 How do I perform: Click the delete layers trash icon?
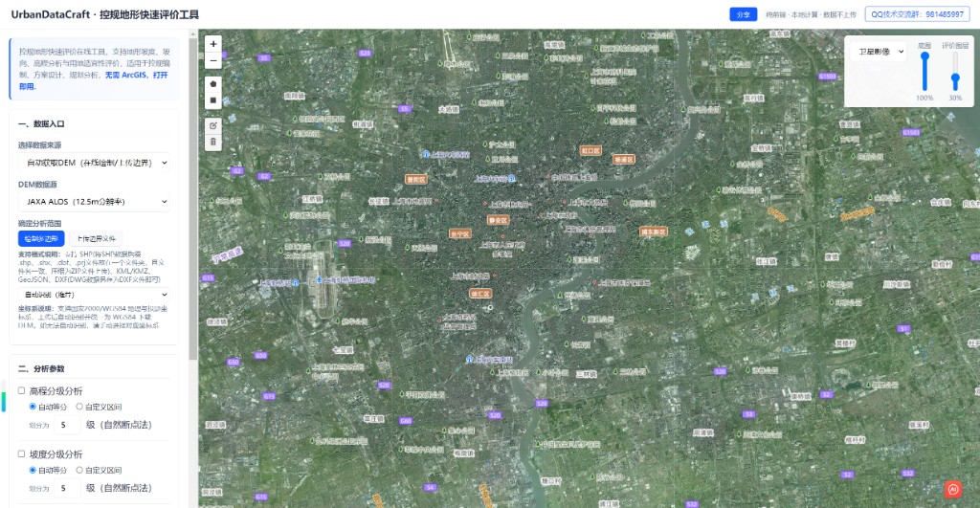pyautogui.click(x=212, y=142)
